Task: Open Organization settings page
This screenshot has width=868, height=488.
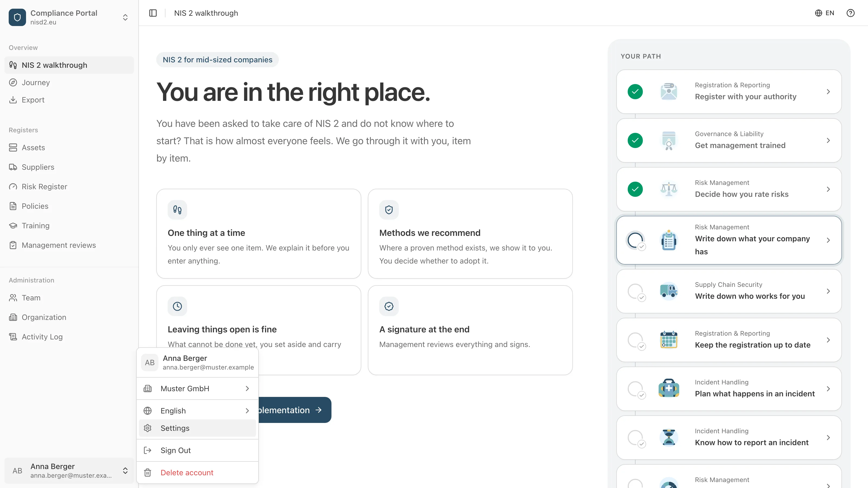Action: 69,317
